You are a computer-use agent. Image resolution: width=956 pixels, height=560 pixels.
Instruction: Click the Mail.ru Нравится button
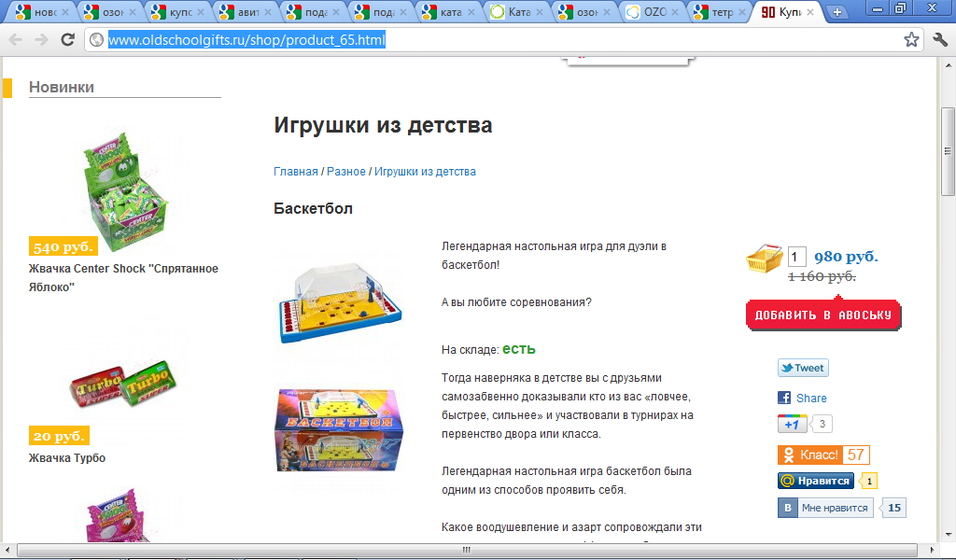[816, 481]
